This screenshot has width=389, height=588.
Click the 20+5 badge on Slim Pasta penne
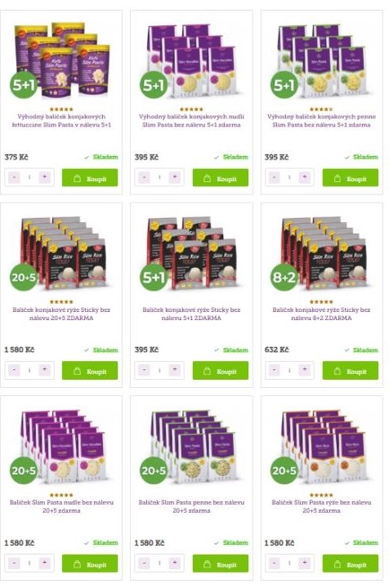coord(154,470)
